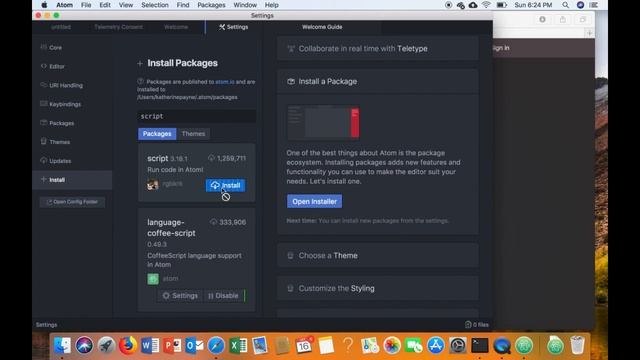Disable the language-coffee-script package
The height and width of the screenshot is (360, 640).
tap(223, 296)
